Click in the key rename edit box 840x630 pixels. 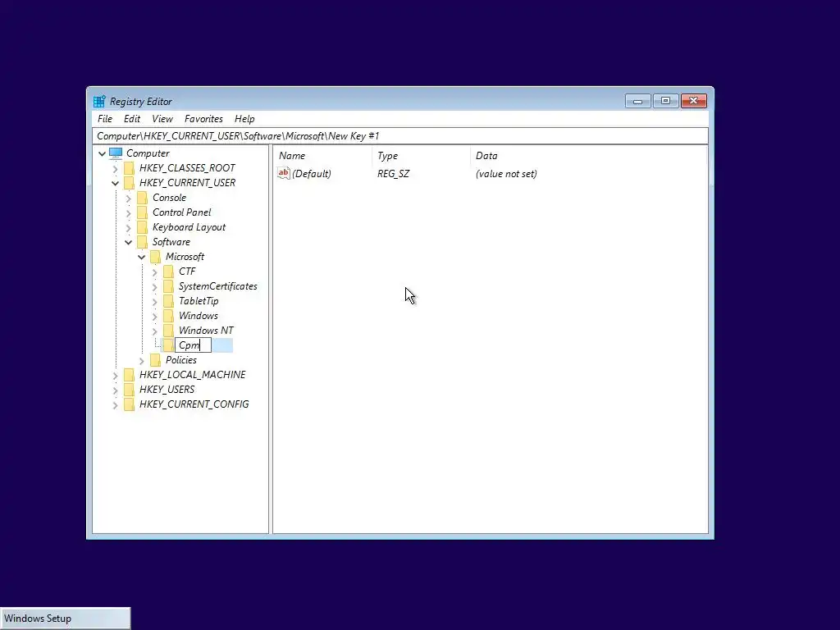click(x=194, y=345)
